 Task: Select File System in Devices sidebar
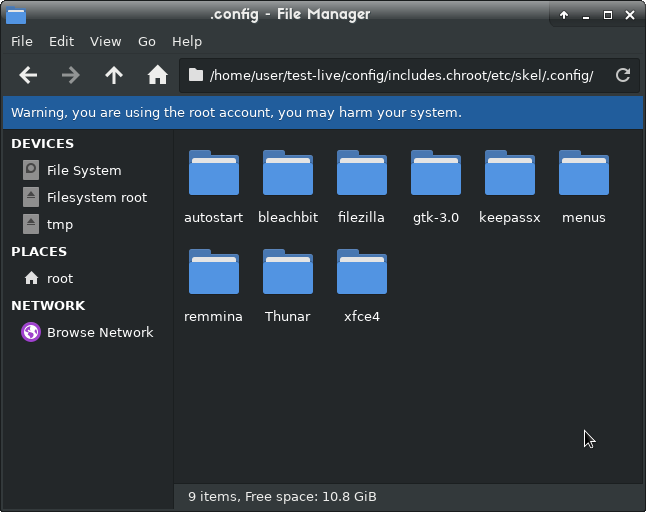[84, 171]
